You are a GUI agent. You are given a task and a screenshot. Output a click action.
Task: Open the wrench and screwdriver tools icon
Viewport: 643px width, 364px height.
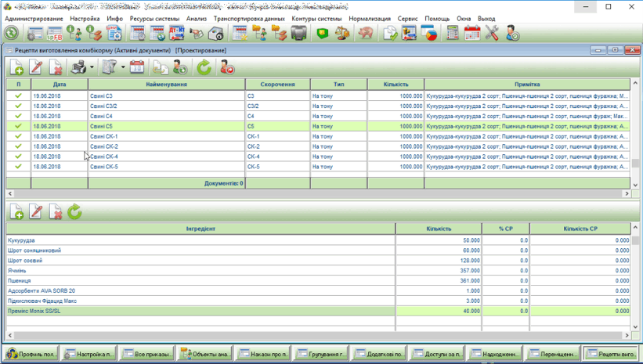point(492,33)
